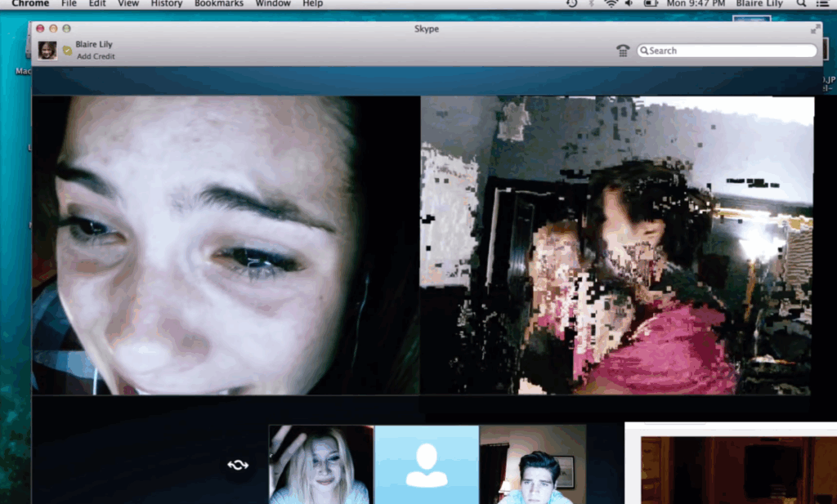Open the Blaire Lily profile avatar
The image size is (837, 504).
coord(47,51)
